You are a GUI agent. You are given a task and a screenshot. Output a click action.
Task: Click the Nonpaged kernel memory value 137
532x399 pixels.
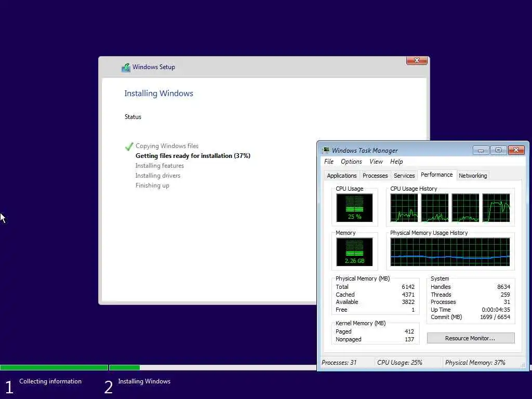409,339
